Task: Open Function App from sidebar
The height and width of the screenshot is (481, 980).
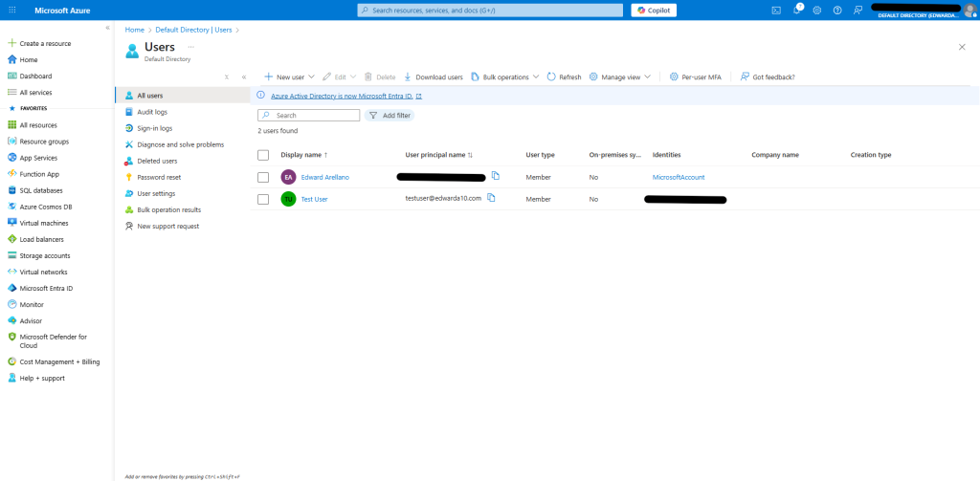Action: click(39, 174)
